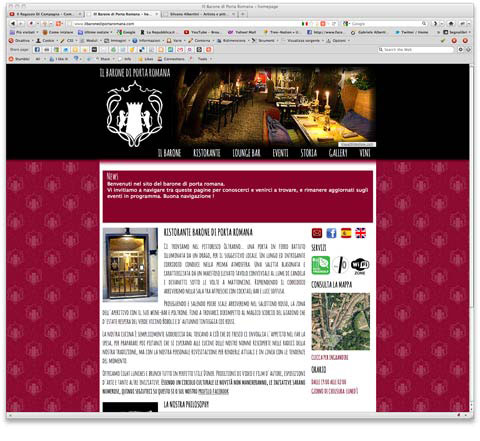
Task: Expand the Moduli menu
Action: coord(91,41)
